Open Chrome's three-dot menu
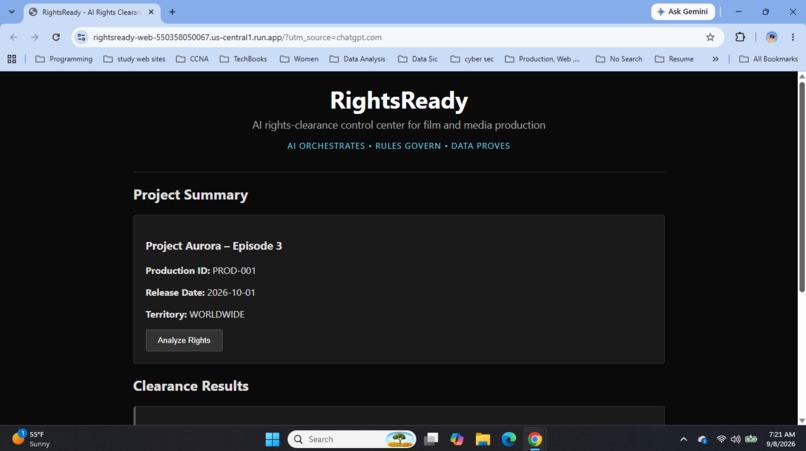This screenshot has height=451, width=806. pyautogui.click(x=793, y=37)
